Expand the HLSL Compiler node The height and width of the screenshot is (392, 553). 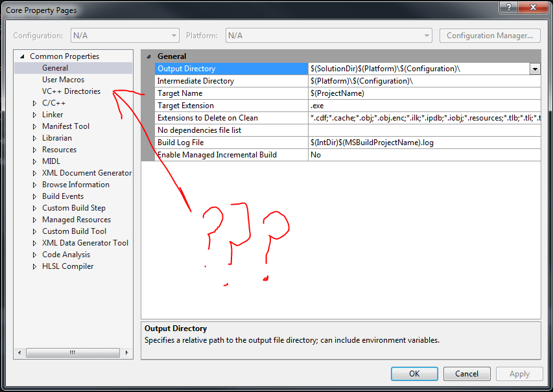coord(35,266)
